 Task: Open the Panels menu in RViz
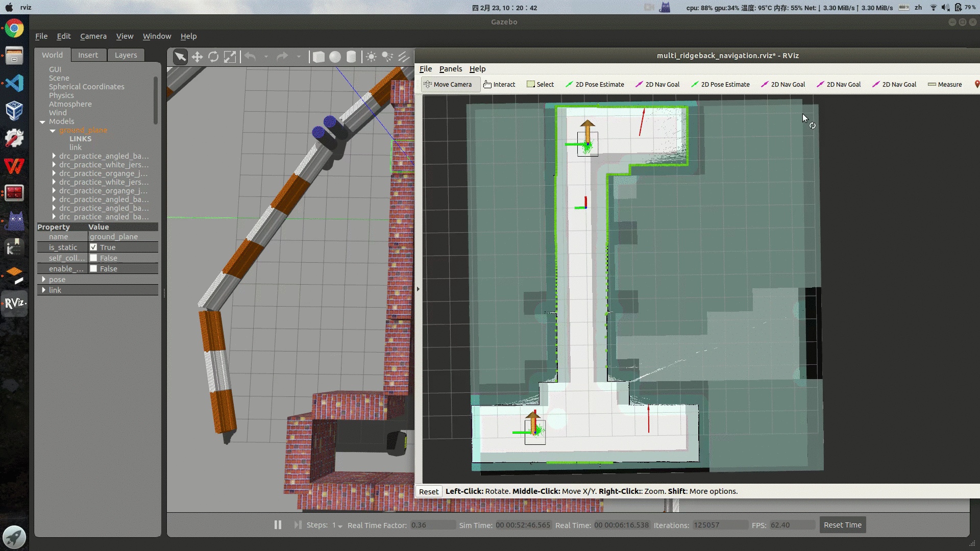point(451,68)
